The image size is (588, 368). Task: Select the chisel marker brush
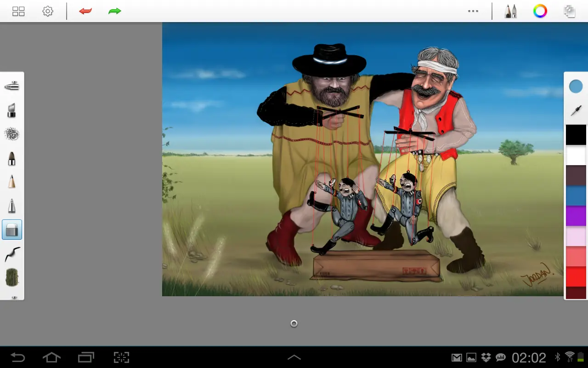tap(12, 110)
